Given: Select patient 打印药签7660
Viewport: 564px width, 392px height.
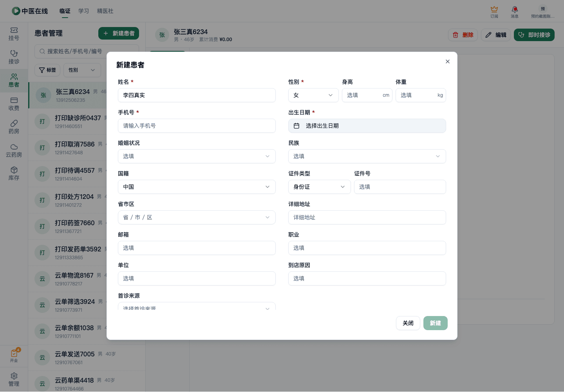Looking at the screenshot, I should tap(67, 226).
